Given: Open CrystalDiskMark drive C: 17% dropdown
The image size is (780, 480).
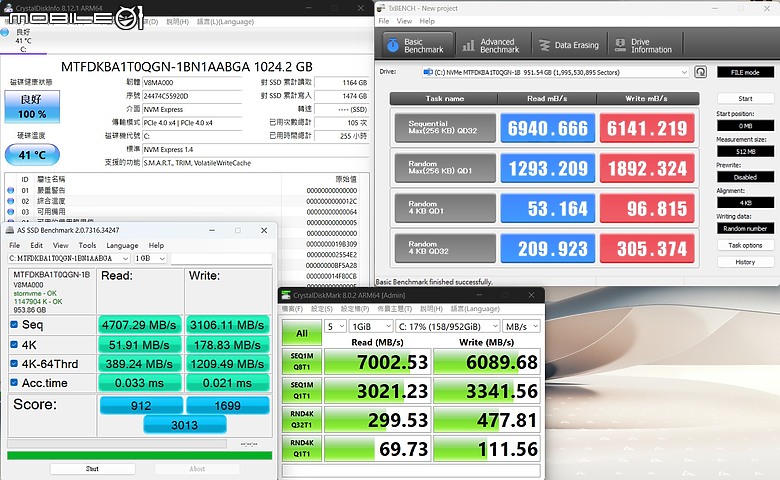Looking at the screenshot, I should tap(448, 326).
